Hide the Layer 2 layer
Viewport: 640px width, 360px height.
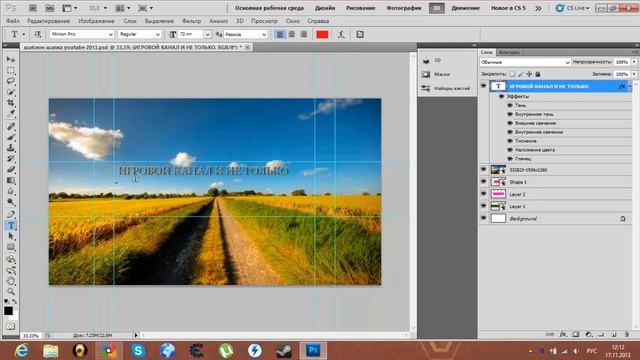[x=484, y=194]
